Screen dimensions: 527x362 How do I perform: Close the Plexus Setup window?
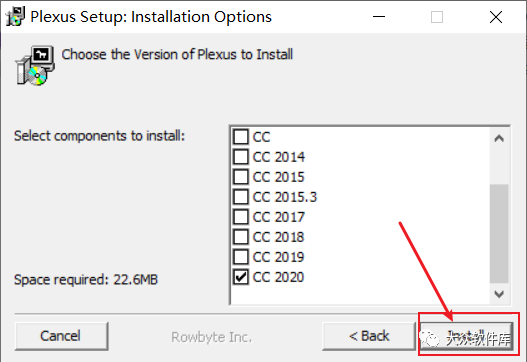pyautogui.click(x=496, y=16)
